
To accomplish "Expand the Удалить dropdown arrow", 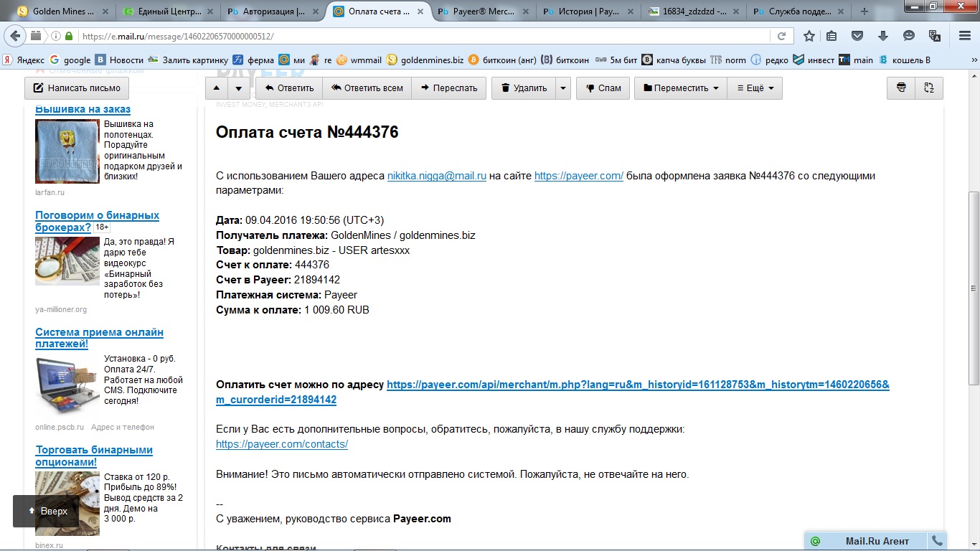I will (563, 88).
